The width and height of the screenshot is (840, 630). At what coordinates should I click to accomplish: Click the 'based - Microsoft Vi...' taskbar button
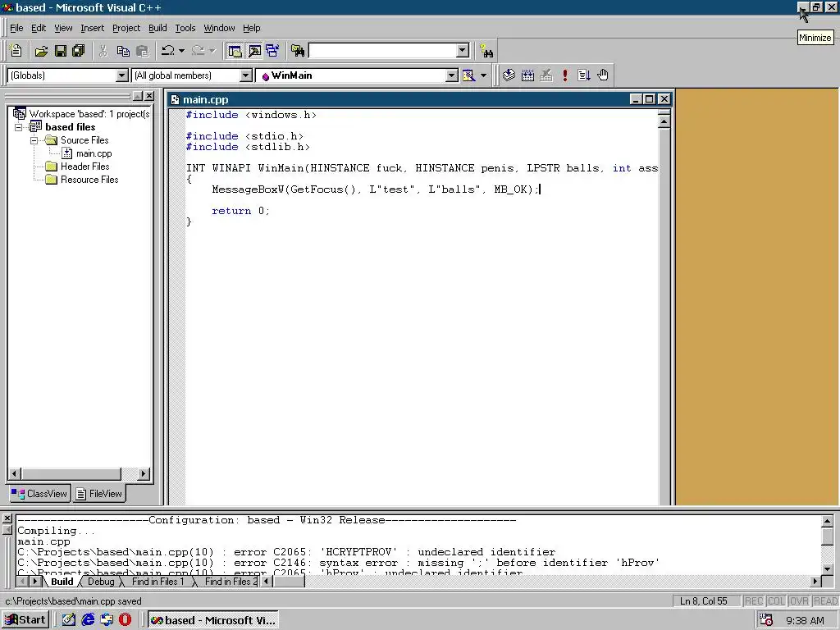tap(213, 620)
